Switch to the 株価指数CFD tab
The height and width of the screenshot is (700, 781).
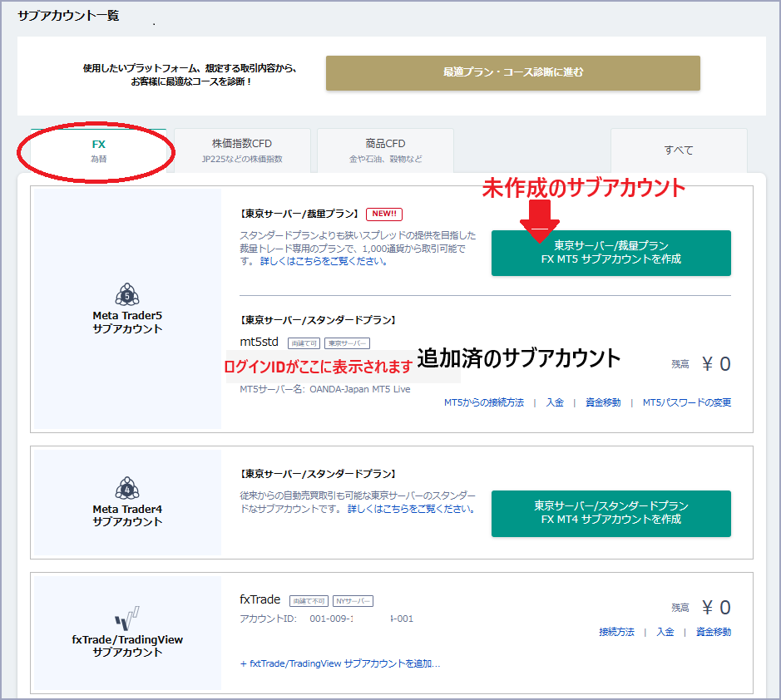click(242, 150)
